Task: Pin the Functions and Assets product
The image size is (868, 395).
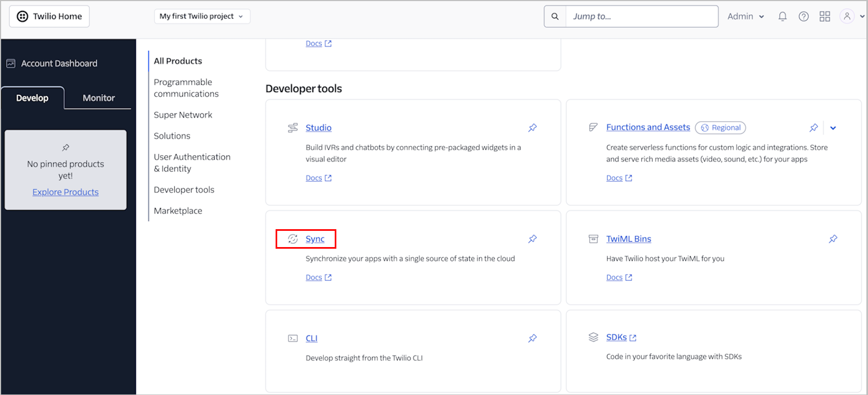Action: tap(814, 128)
